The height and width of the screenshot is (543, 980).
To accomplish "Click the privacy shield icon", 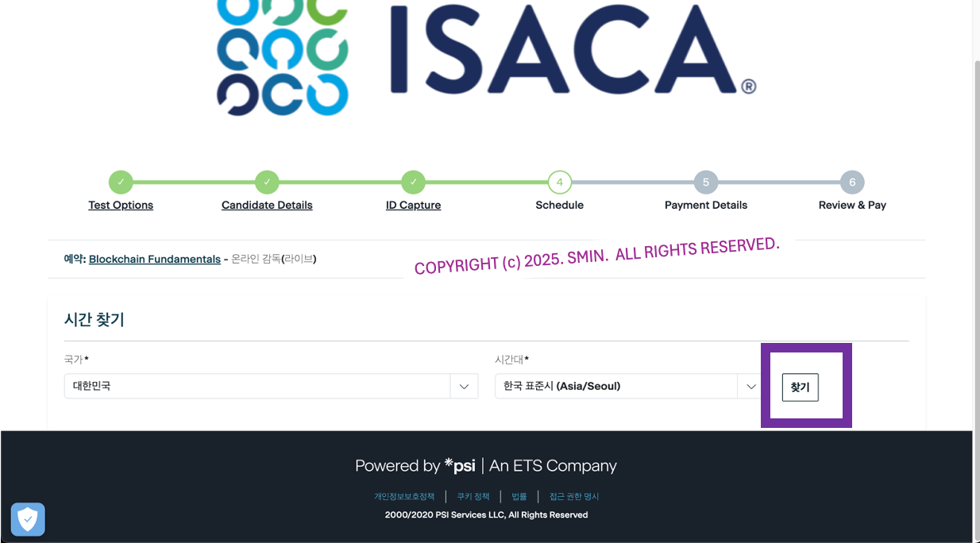I will (x=28, y=520).
